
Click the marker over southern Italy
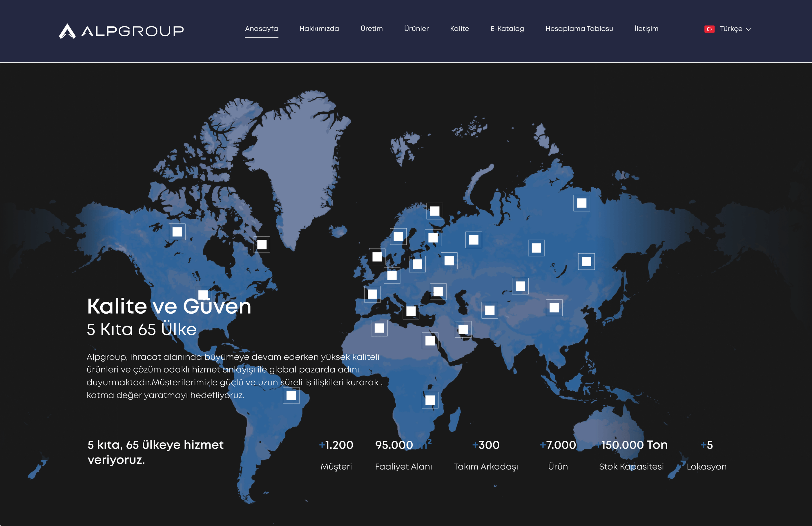(411, 311)
